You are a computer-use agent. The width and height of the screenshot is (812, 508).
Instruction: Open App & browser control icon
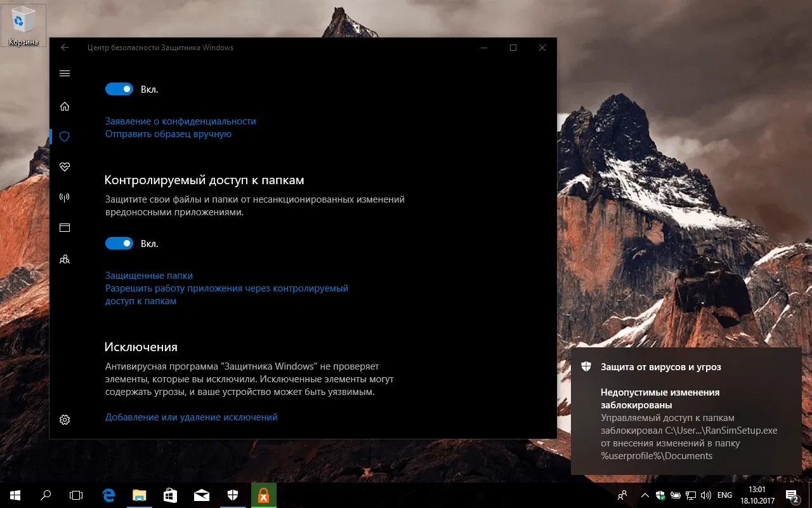64,227
